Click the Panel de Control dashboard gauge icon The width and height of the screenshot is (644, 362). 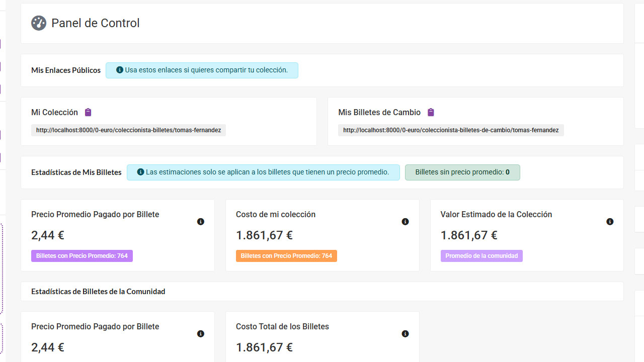(x=39, y=23)
